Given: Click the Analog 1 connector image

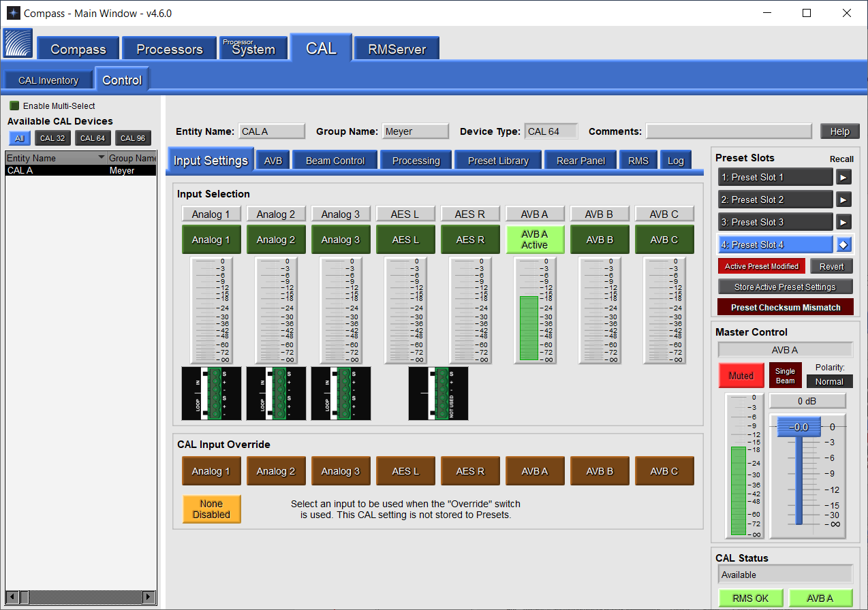Looking at the screenshot, I should (x=211, y=394).
